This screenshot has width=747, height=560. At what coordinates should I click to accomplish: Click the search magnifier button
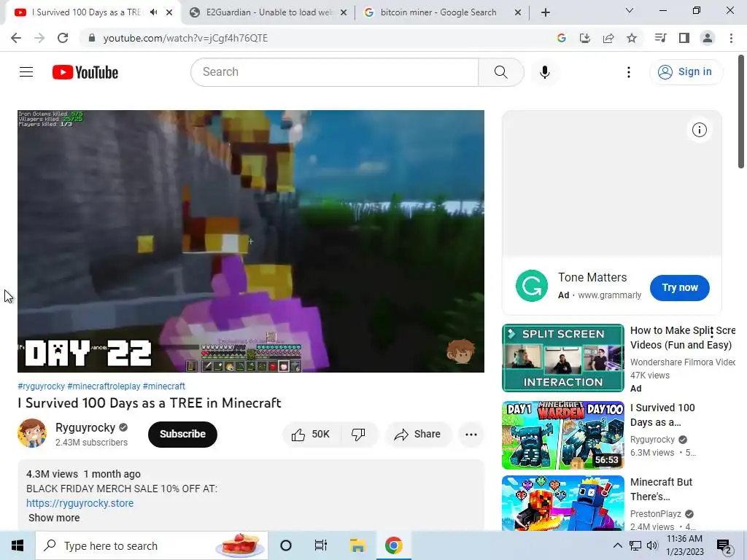(x=500, y=72)
